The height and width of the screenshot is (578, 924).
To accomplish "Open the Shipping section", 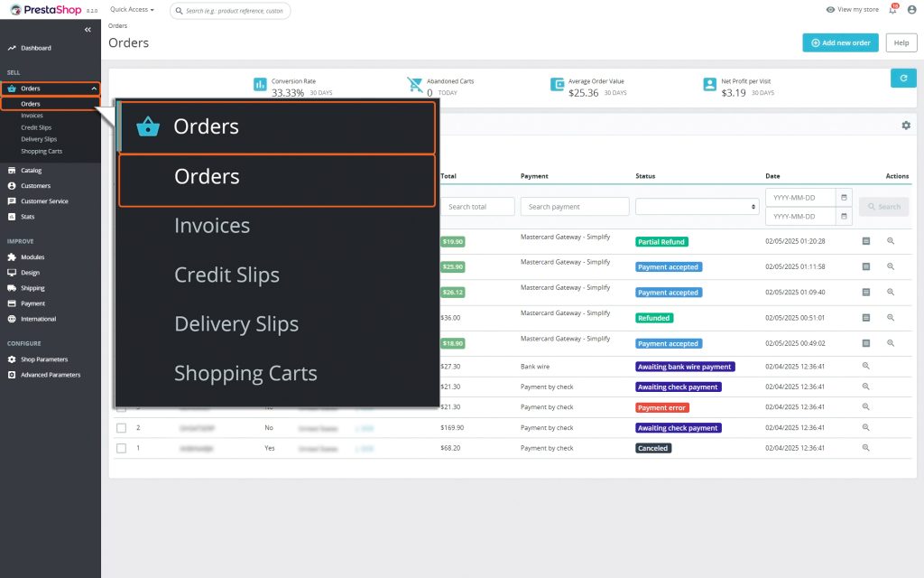I will (32, 288).
